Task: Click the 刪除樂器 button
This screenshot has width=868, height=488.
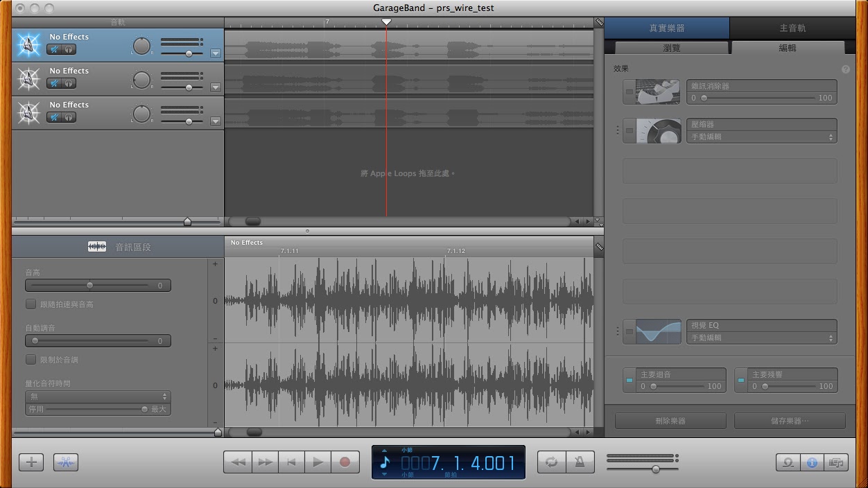Action: (670, 421)
